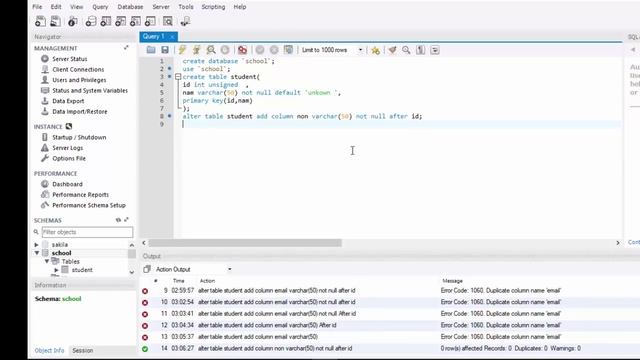Save the script to file
The height and width of the screenshot is (360, 640).
pos(165,50)
